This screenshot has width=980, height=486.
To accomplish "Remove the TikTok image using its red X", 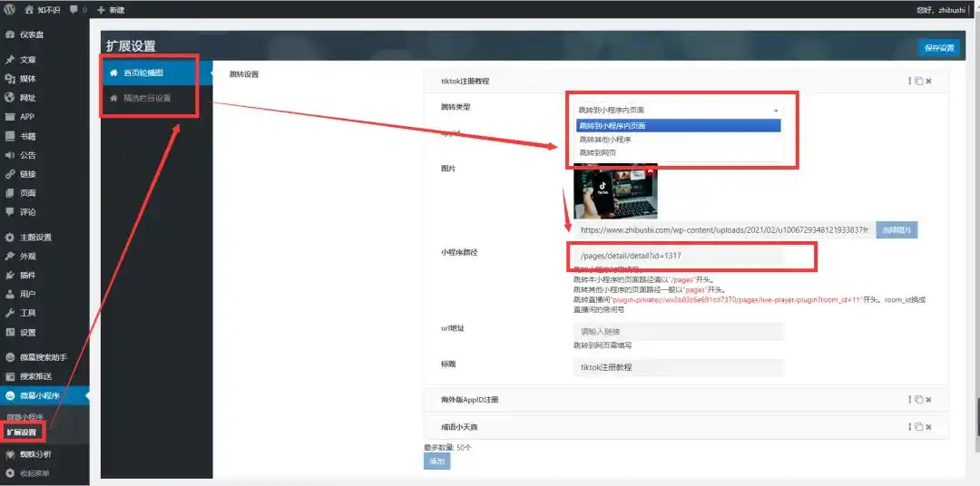I will pos(652,170).
